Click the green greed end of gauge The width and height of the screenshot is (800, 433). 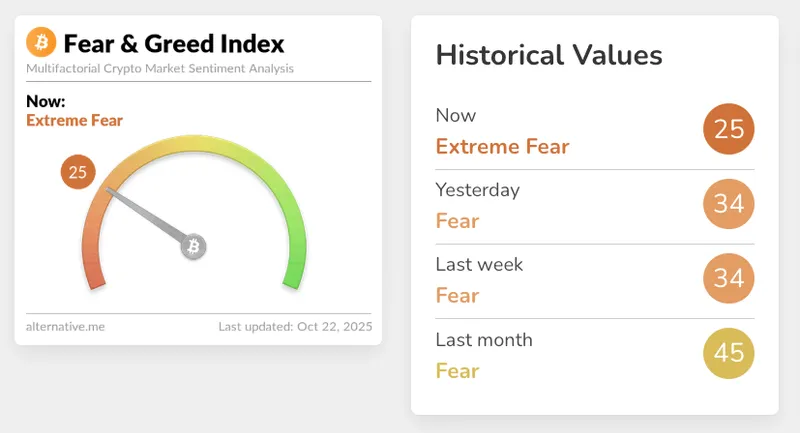click(294, 270)
